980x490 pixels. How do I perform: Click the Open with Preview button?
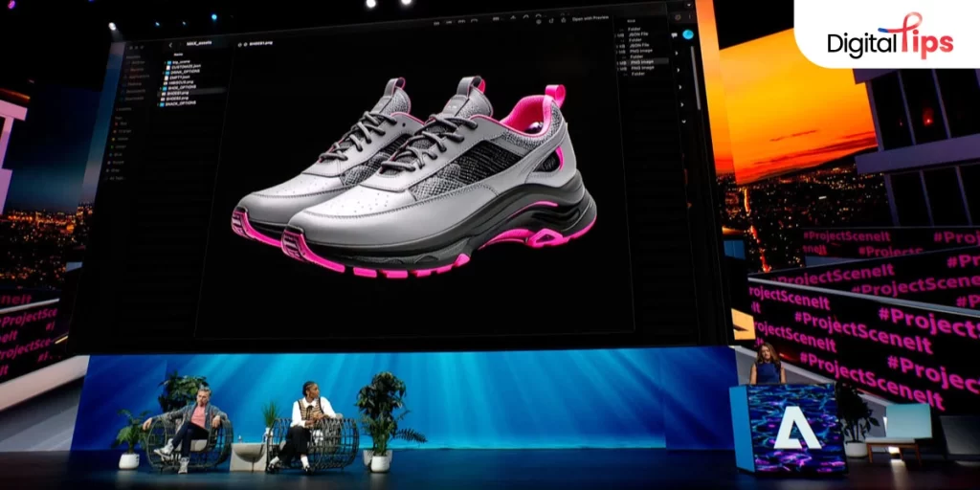[590, 18]
